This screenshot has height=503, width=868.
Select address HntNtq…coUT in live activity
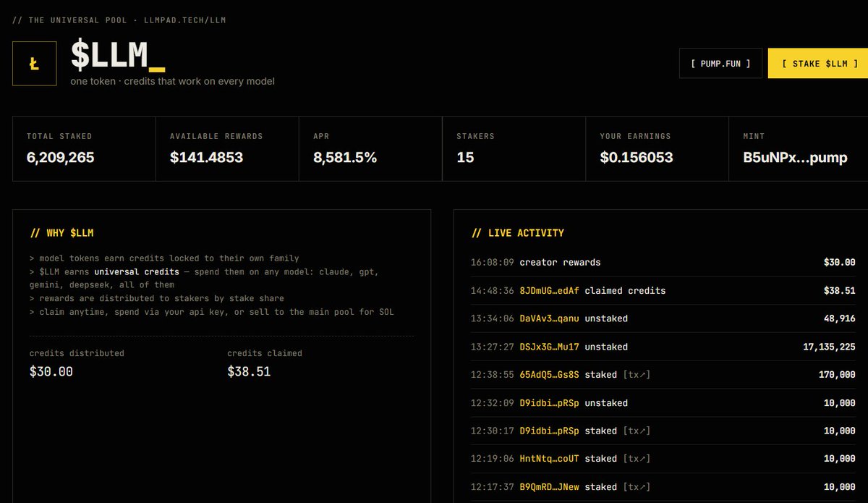pyautogui.click(x=549, y=459)
